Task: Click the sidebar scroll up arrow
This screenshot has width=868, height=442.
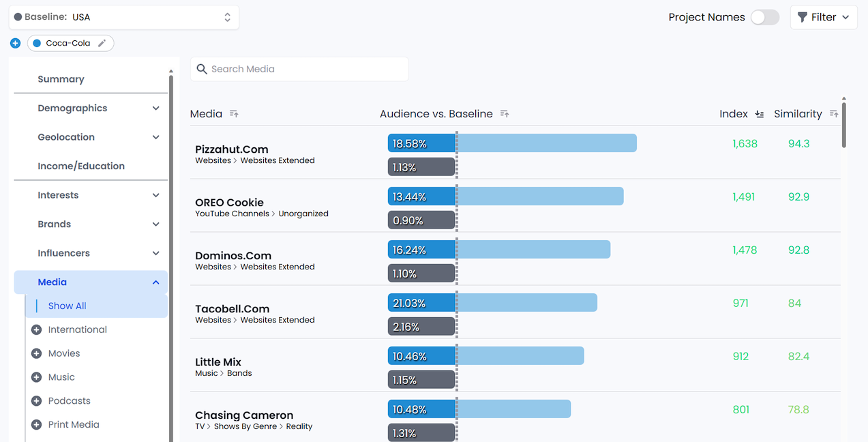Action: coord(171,72)
